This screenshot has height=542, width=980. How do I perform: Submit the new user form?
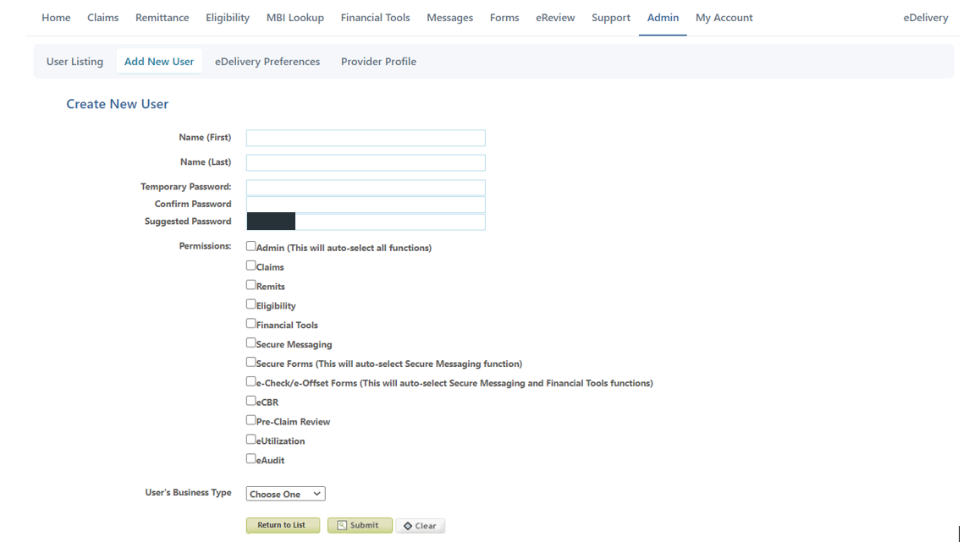[x=360, y=525]
